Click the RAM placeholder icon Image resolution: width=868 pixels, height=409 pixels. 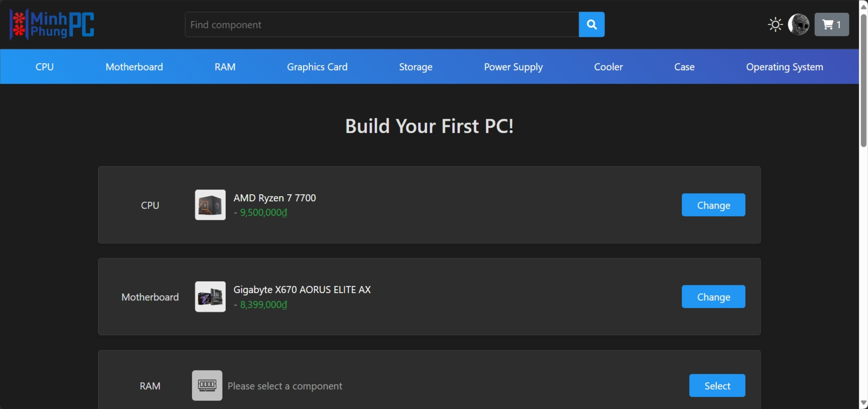[207, 386]
